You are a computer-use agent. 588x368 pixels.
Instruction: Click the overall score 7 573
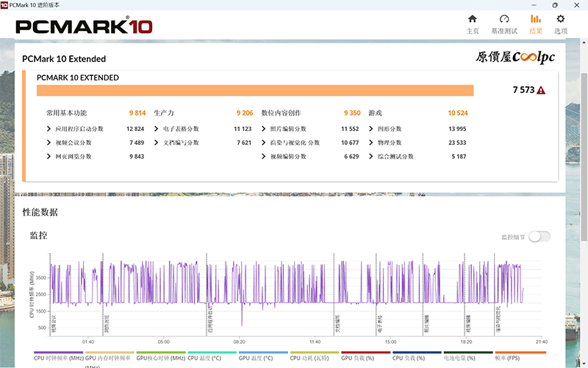(523, 90)
